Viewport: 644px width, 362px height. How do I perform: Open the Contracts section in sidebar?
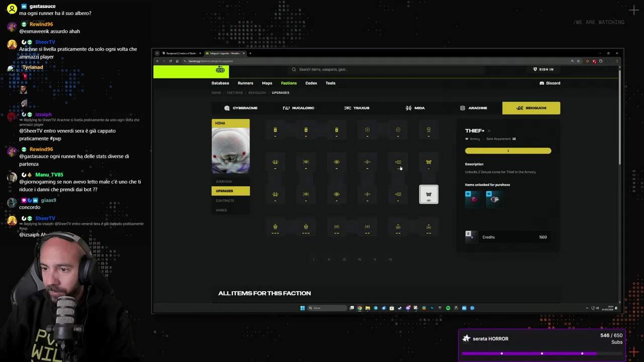coord(230,201)
